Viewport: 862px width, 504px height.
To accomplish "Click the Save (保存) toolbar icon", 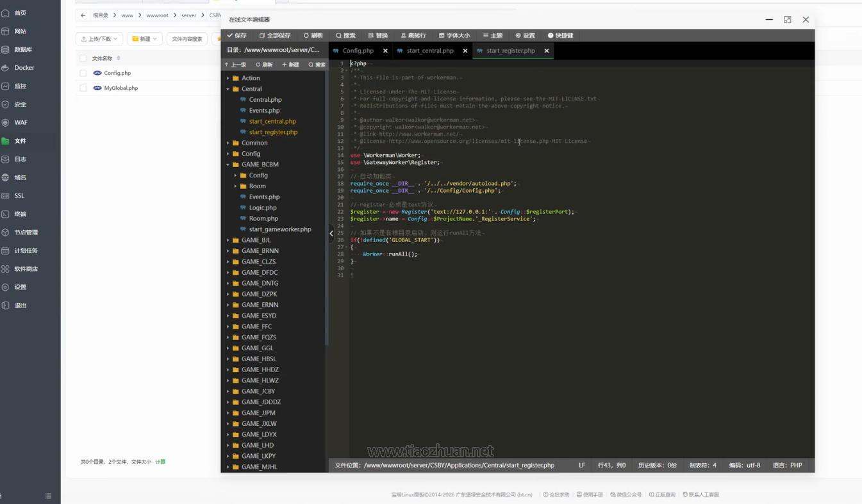I will (236, 35).
